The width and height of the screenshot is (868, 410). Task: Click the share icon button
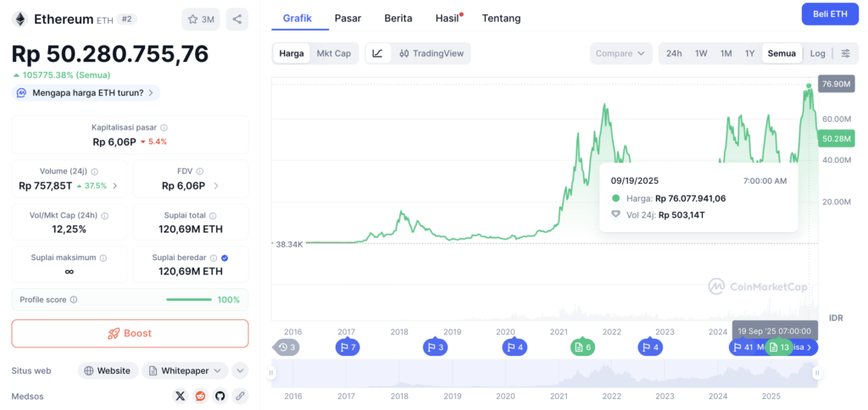pos(237,19)
